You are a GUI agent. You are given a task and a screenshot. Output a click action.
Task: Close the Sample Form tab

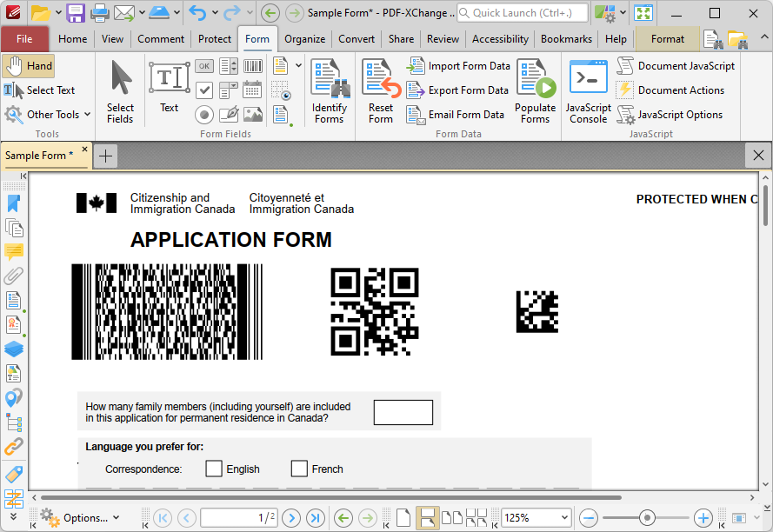[84, 149]
